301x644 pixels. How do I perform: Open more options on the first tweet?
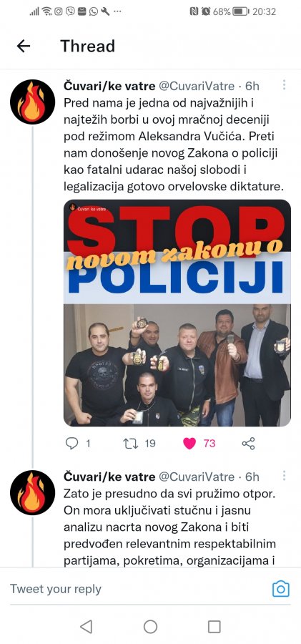[x=284, y=85]
